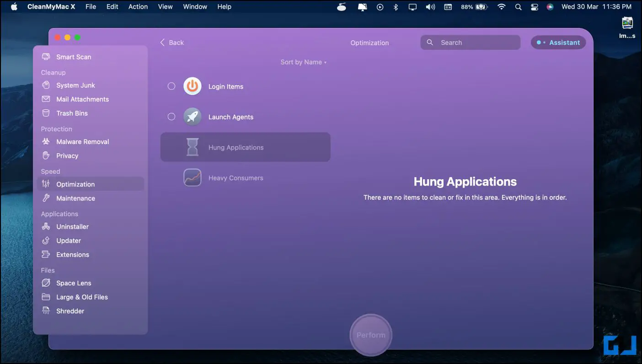Click the Launch Agents rocket icon

193,117
